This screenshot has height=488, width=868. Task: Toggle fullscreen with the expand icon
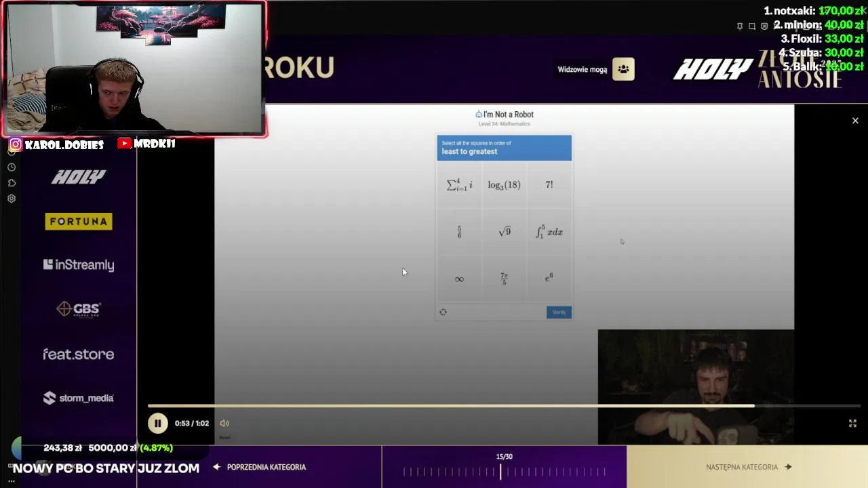click(x=852, y=423)
